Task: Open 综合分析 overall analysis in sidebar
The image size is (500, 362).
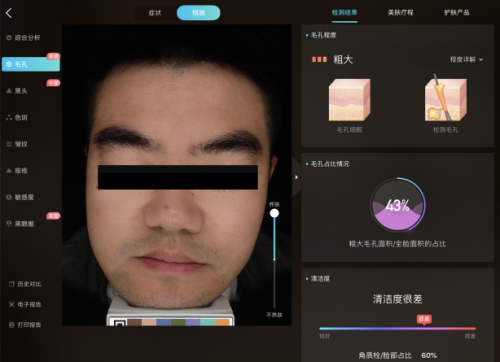Action: [x=23, y=38]
